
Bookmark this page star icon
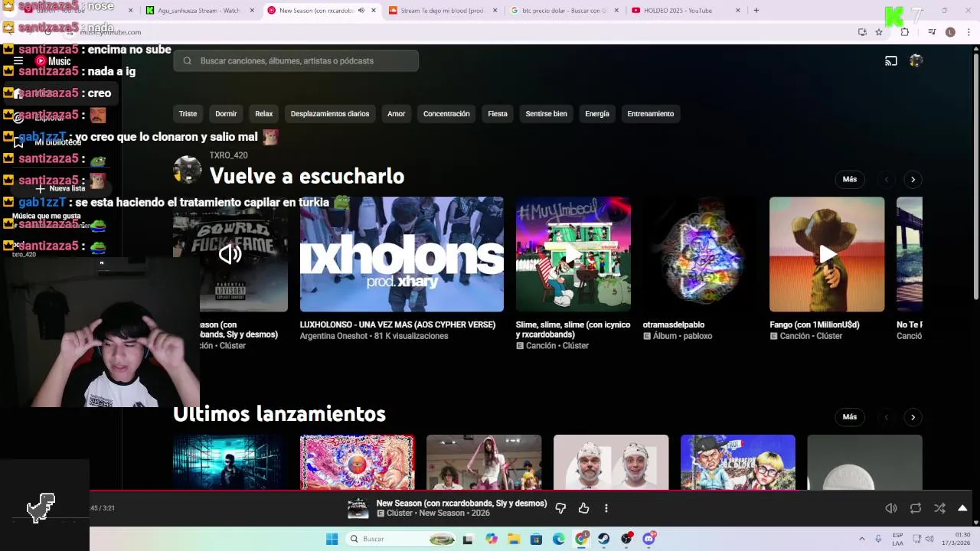click(879, 32)
